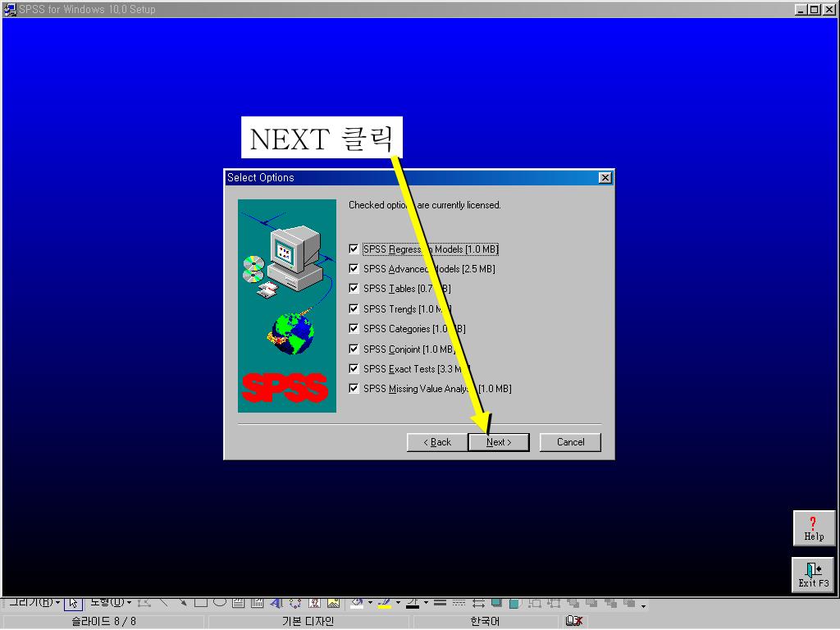The image size is (840, 630).
Task: Cancel the Select Options dialog
Action: (x=570, y=442)
